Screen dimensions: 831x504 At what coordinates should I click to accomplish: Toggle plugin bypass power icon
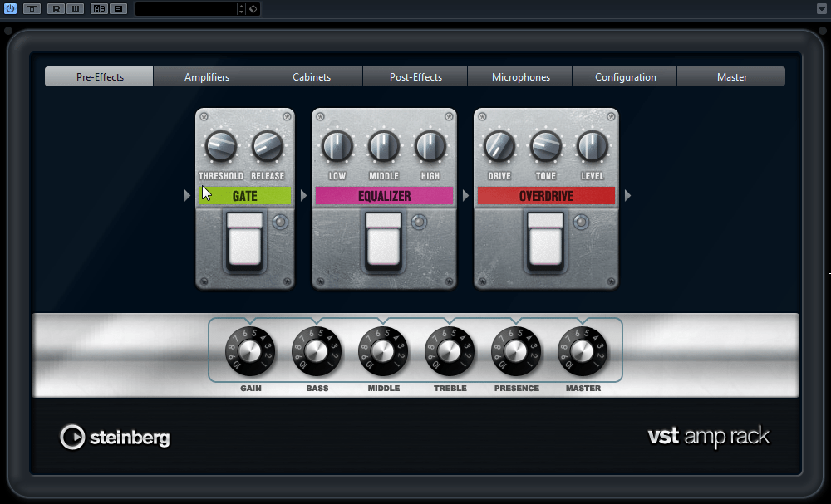(10, 9)
